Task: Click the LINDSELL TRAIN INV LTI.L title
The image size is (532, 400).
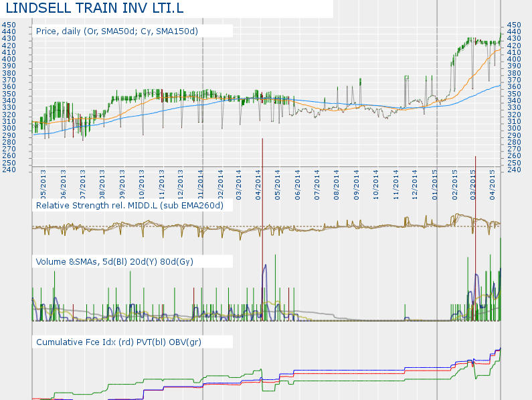Action: pos(94,8)
